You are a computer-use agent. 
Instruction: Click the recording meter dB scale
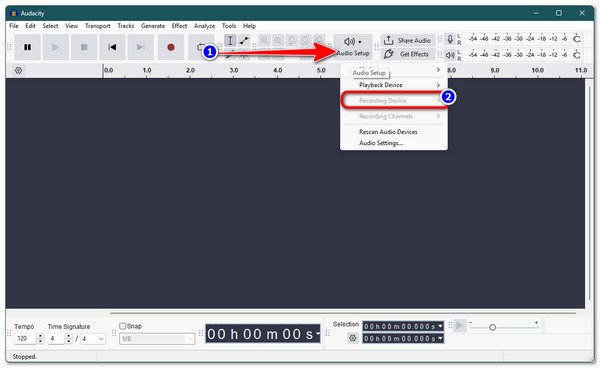pos(518,39)
